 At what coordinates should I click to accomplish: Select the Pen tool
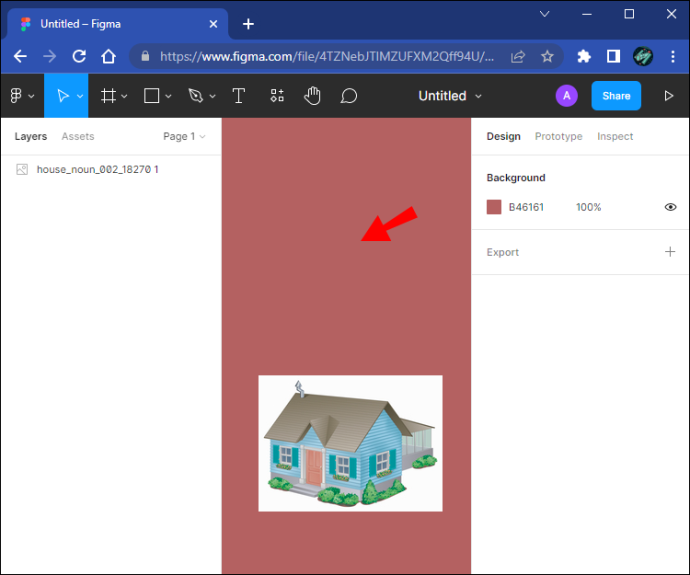click(x=196, y=95)
